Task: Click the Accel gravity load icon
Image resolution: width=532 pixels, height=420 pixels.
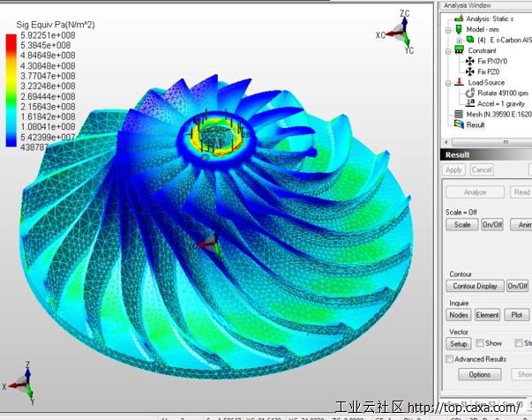Action: point(470,103)
